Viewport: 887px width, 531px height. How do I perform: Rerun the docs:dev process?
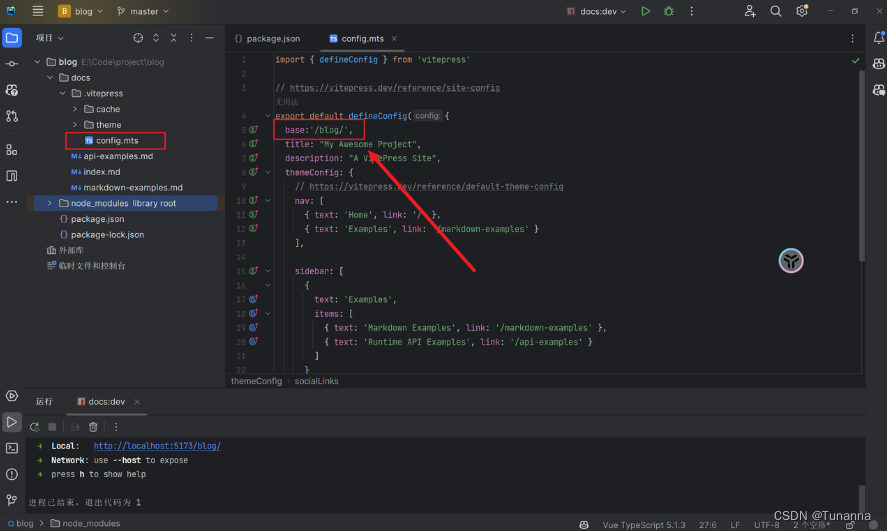tap(35, 427)
